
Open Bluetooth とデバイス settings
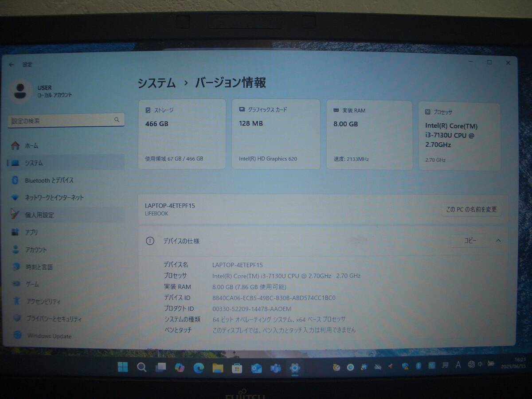point(66,180)
